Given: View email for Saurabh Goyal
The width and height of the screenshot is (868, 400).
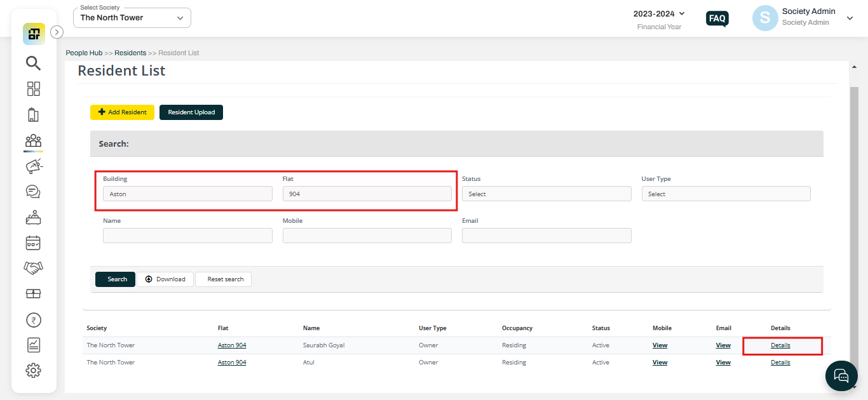Looking at the screenshot, I should point(723,345).
